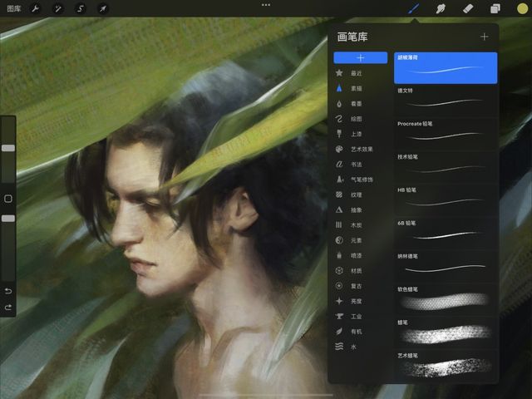
Task: Pick the 技术铅笔 brush
Action: click(x=446, y=167)
